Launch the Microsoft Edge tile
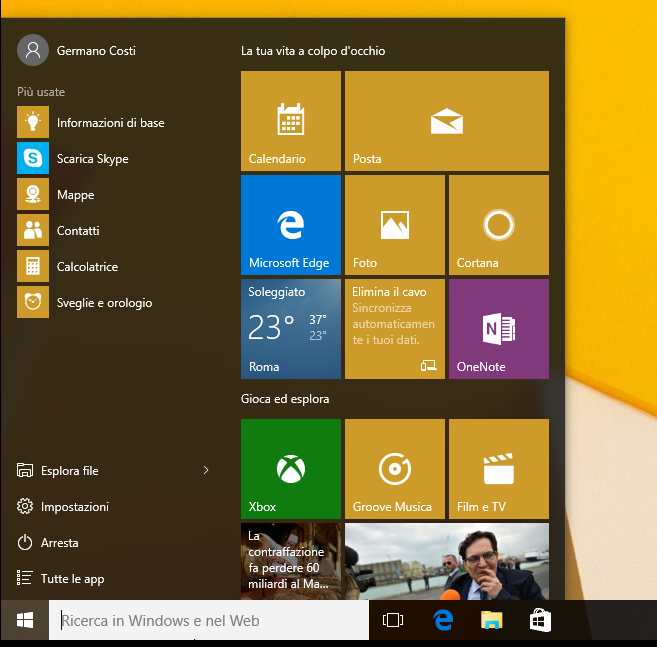The image size is (657, 647). (291, 225)
